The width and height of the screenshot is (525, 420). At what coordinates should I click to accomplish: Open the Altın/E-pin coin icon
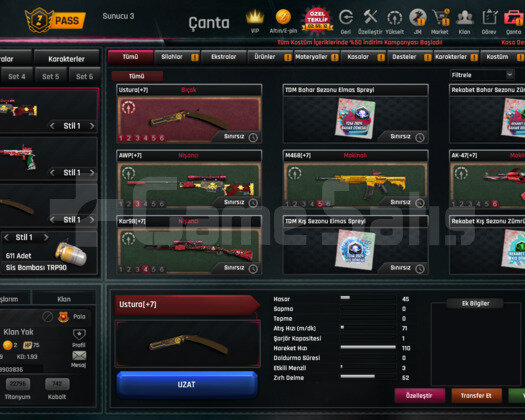click(283, 17)
